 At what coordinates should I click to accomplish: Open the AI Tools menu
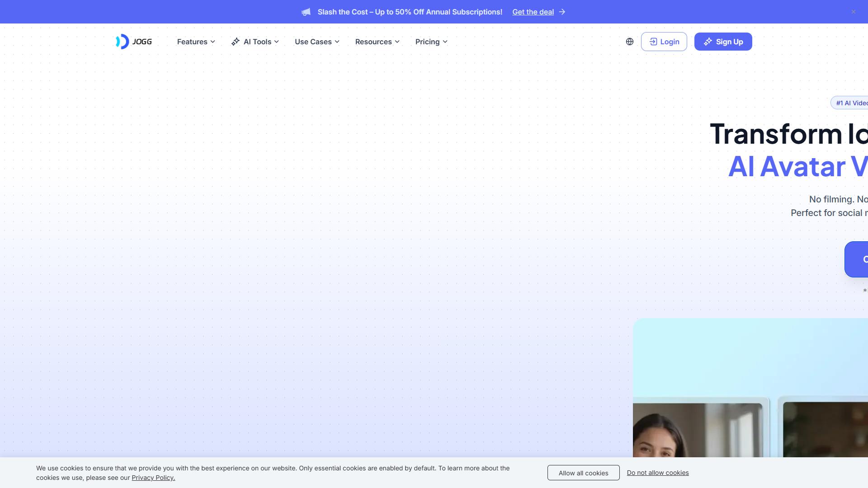(x=255, y=42)
